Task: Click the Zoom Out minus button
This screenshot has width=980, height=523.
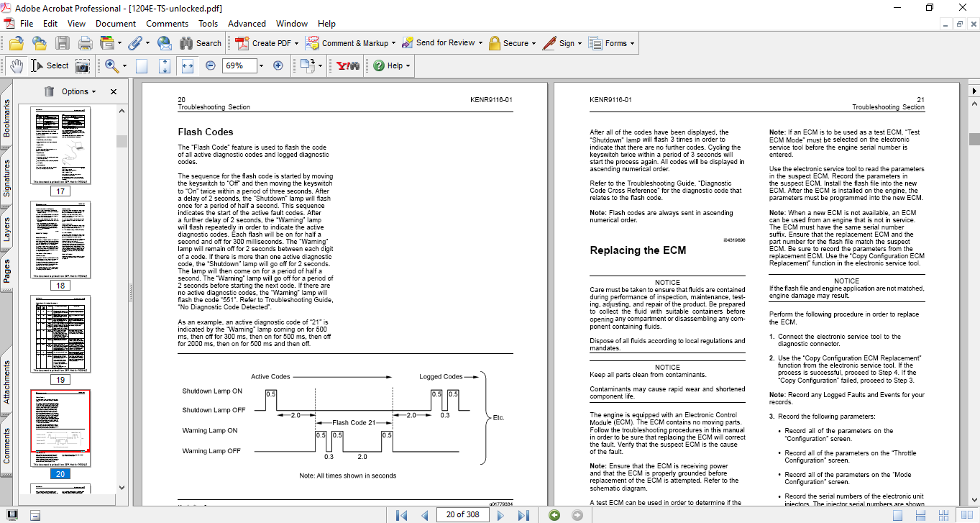Action: coord(210,65)
